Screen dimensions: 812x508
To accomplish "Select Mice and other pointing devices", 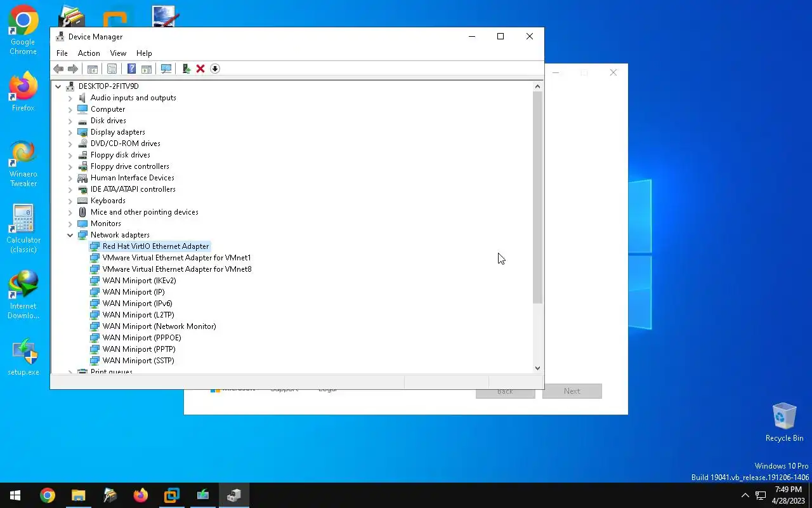I will [x=144, y=212].
